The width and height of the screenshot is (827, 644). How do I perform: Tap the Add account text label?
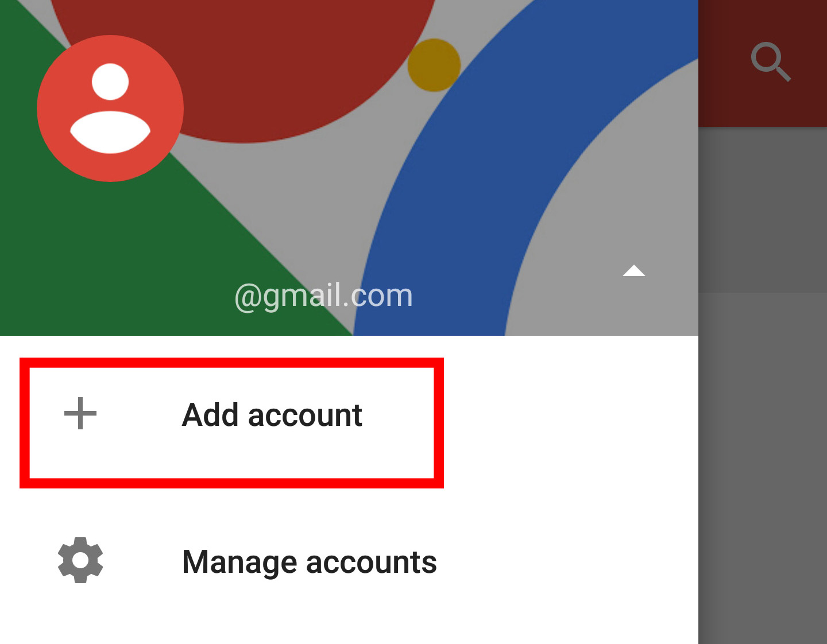click(272, 415)
